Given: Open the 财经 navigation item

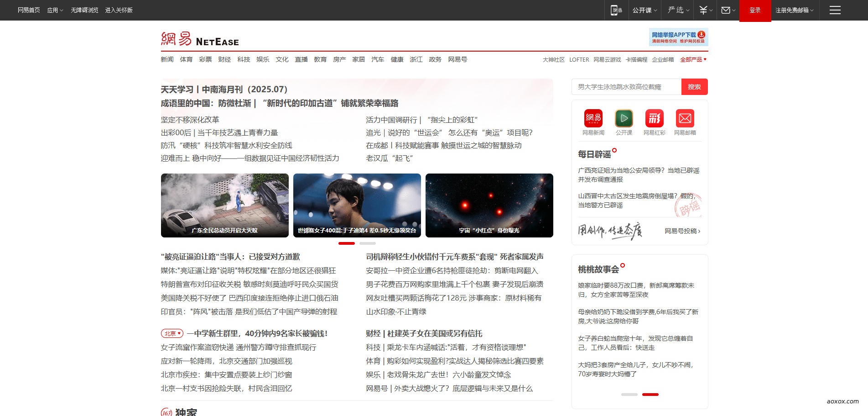Looking at the screenshot, I should [224, 59].
